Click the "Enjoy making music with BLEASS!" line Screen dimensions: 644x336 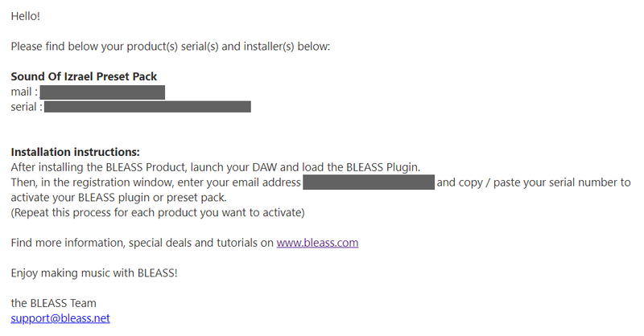94,272
